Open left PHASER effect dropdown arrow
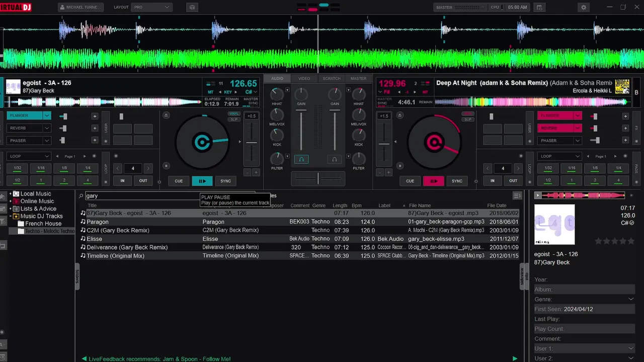Viewport: 644px width, 362px height. [x=47, y=141]
